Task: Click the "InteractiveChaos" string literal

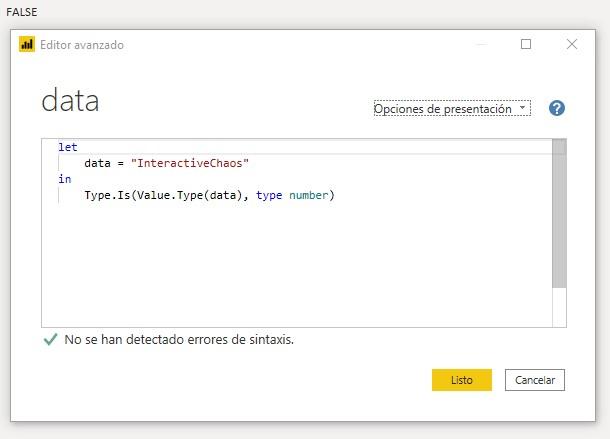Action: coord(189,163)
